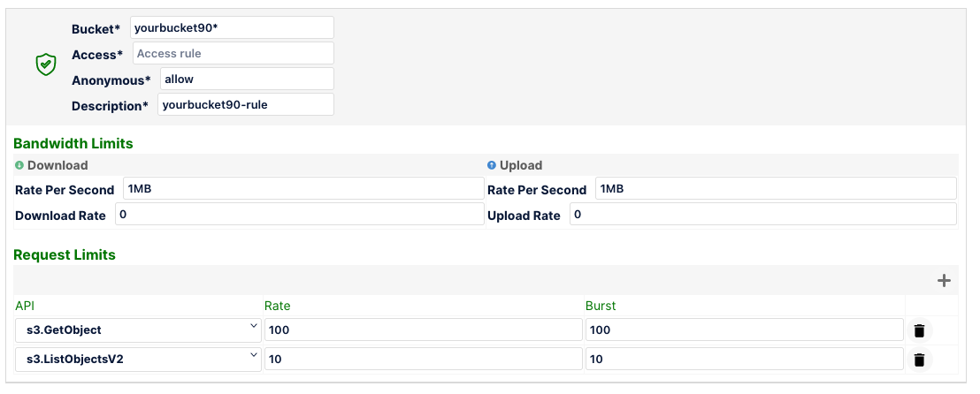The width and height of the screenshot is (980, 394).
Task: Focus the Access rule input field
Action: click(234, 54)
